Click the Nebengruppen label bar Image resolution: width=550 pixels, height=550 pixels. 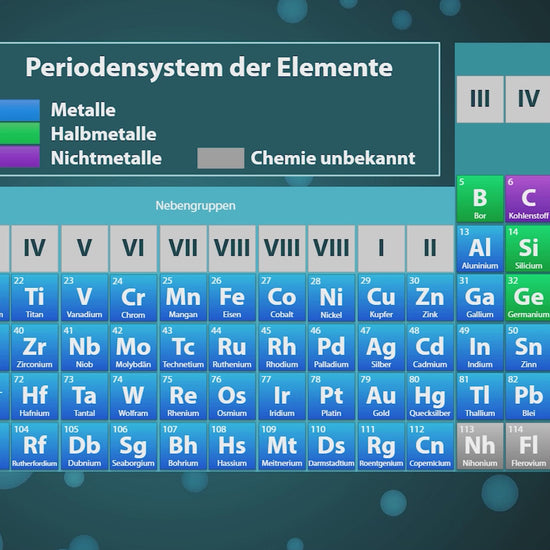tap(227, 206)
